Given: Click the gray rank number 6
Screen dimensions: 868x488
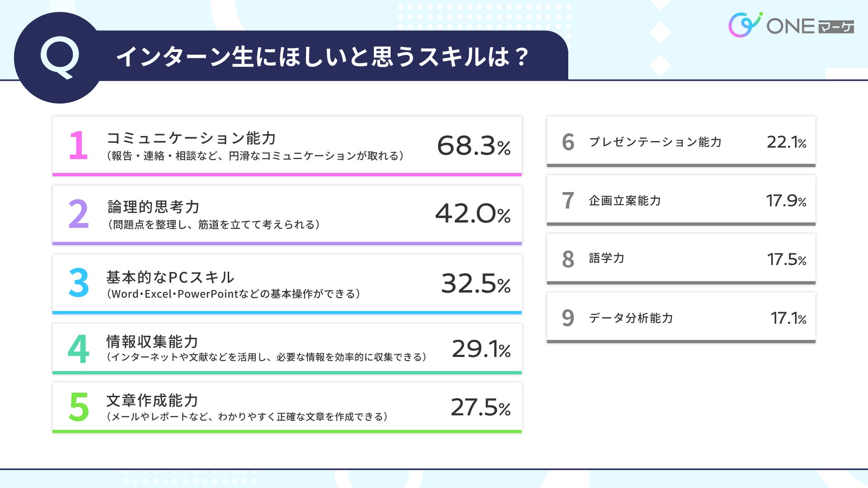Looking at the screenshot, I should coord(568,142).
